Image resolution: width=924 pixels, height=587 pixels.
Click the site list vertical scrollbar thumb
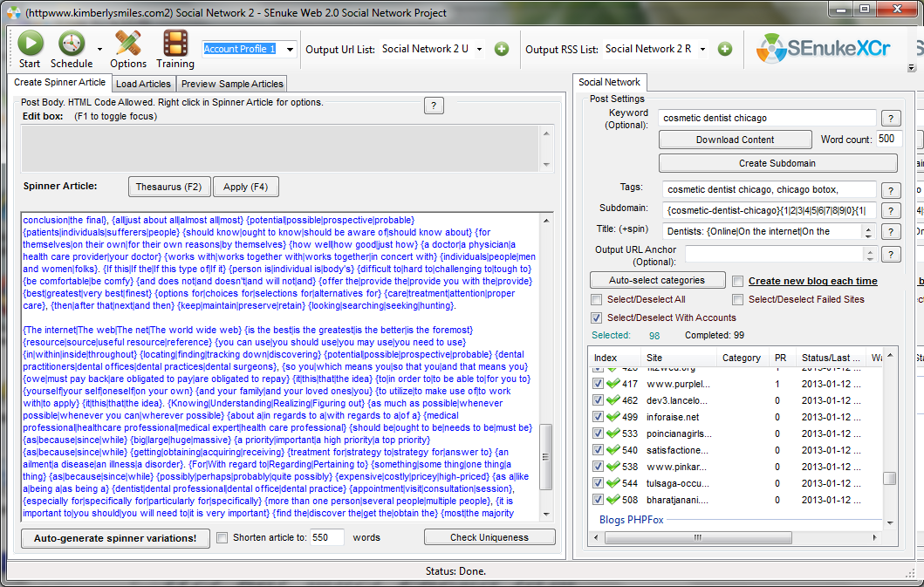pos(889,478)
